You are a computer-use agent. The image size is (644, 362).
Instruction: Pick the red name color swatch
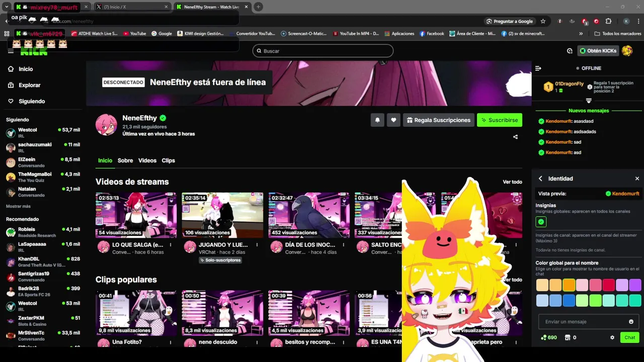coord(609,285)
